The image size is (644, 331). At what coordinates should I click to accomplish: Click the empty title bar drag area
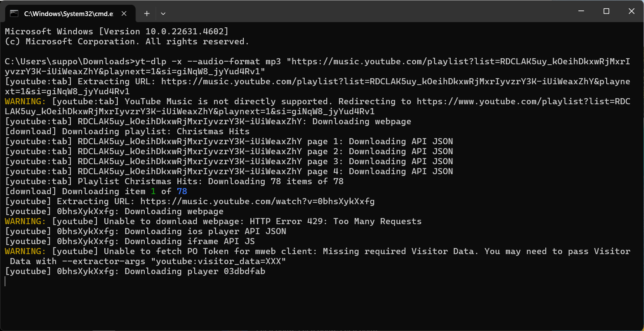click(x=369, y=11)
